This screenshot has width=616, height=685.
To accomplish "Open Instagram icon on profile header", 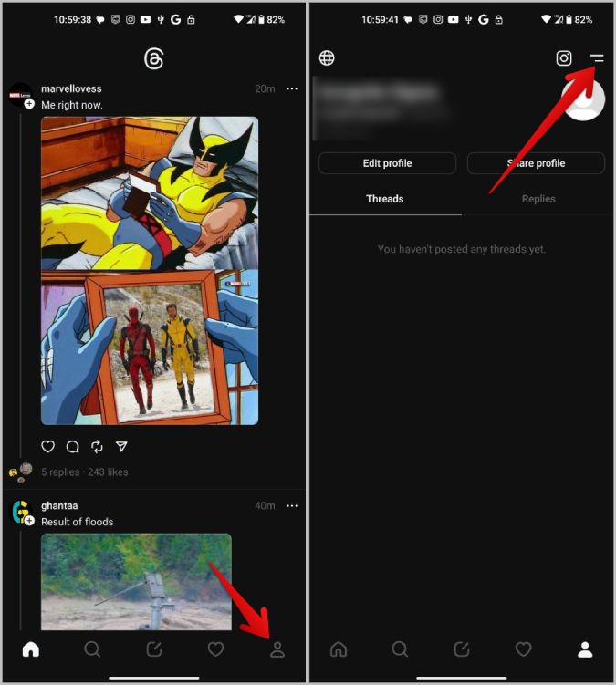I will click(564, 58).
